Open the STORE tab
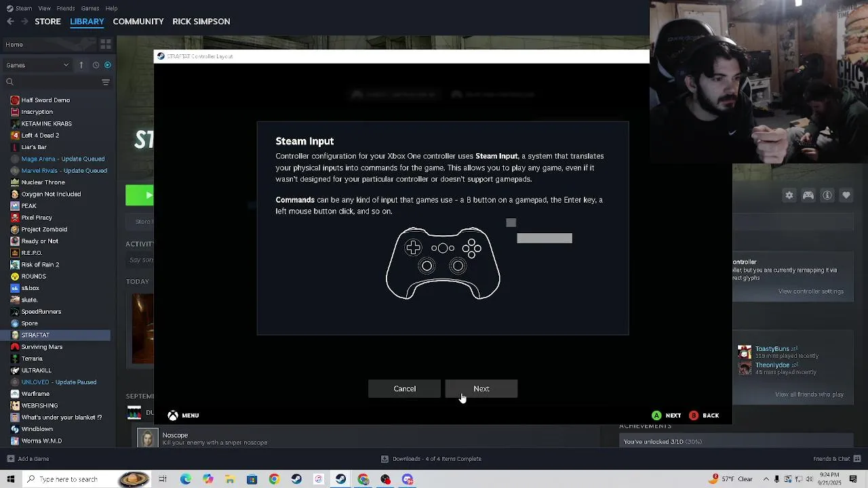The width and height of the screenshot is (868, 488). click(x=47, y=22)
